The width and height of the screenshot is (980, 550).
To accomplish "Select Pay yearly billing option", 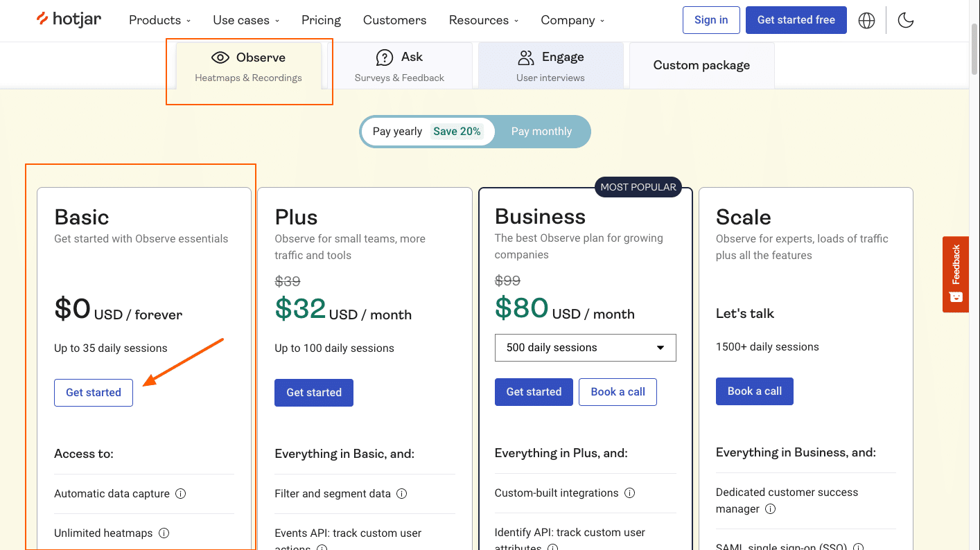I will click(426, 132).
